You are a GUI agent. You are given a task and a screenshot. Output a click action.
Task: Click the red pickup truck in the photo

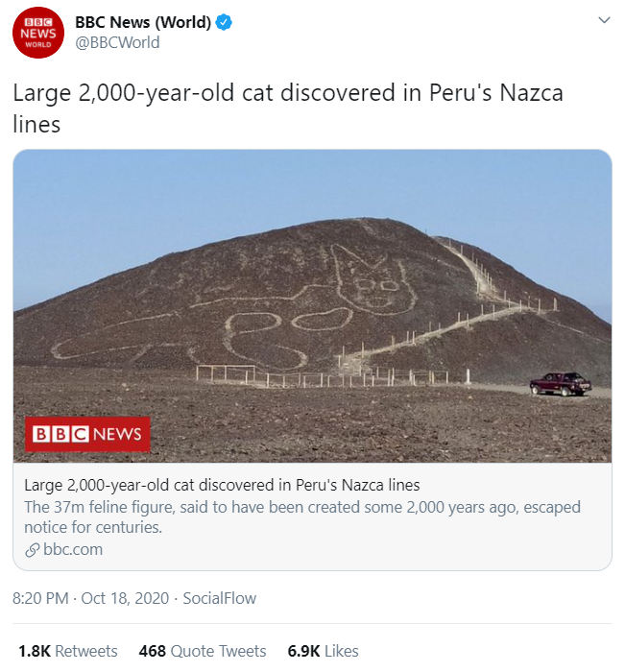pos(561,384)
